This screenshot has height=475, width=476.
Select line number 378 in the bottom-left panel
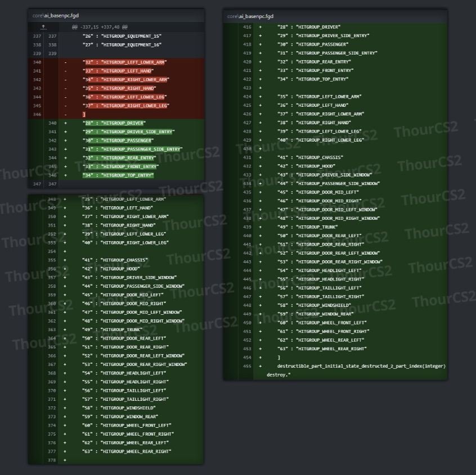coord(52,460)
